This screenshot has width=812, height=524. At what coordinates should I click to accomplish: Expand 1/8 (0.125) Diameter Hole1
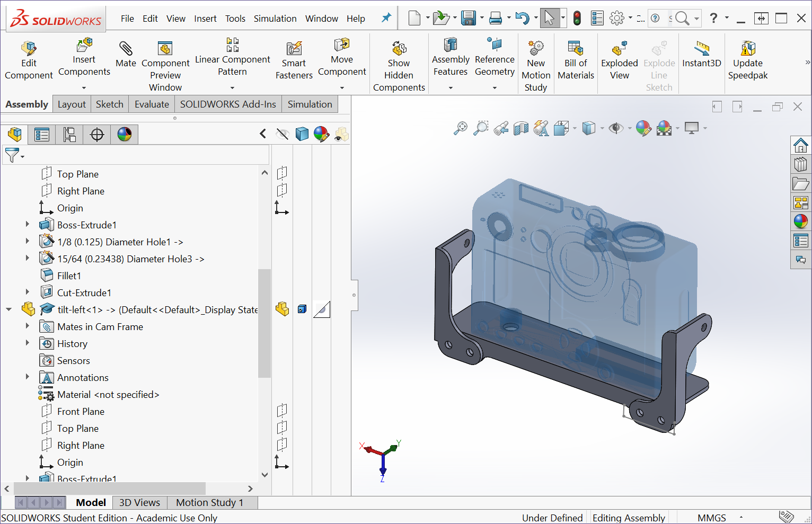coord(28,242)
